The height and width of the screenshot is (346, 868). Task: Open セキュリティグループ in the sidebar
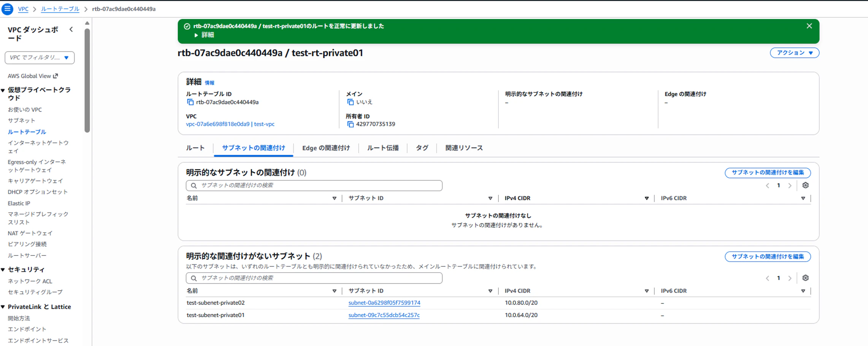click(35, 292)
